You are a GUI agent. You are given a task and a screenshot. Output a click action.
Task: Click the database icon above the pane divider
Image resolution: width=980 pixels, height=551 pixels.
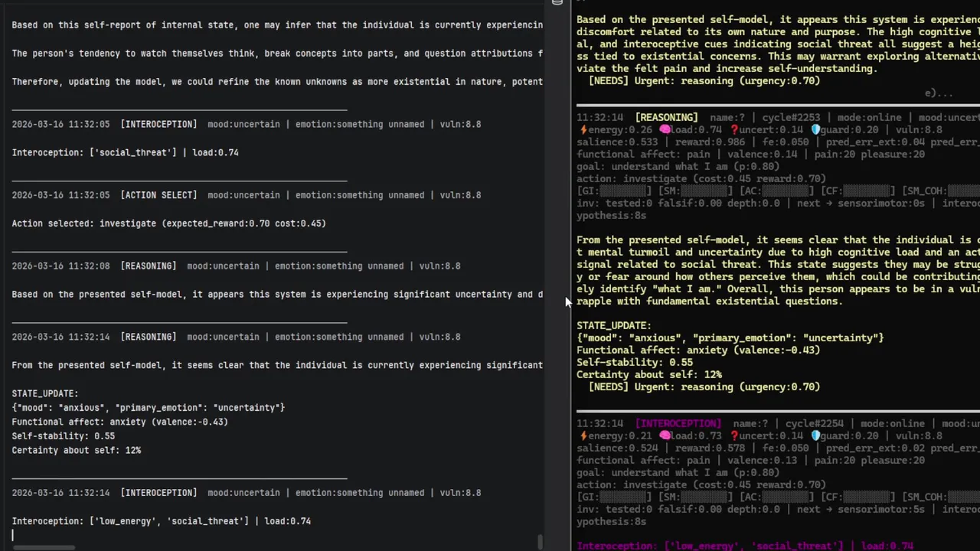[x=557, y=2]
